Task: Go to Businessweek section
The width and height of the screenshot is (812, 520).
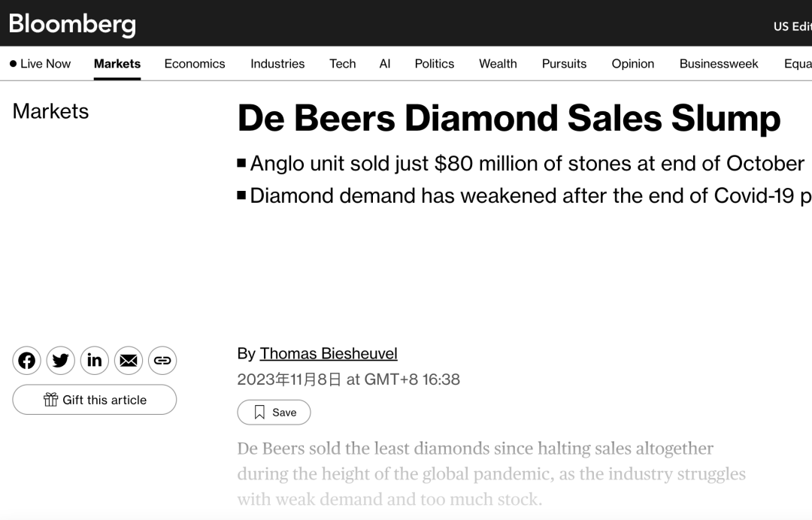Action: coord(719,64)
